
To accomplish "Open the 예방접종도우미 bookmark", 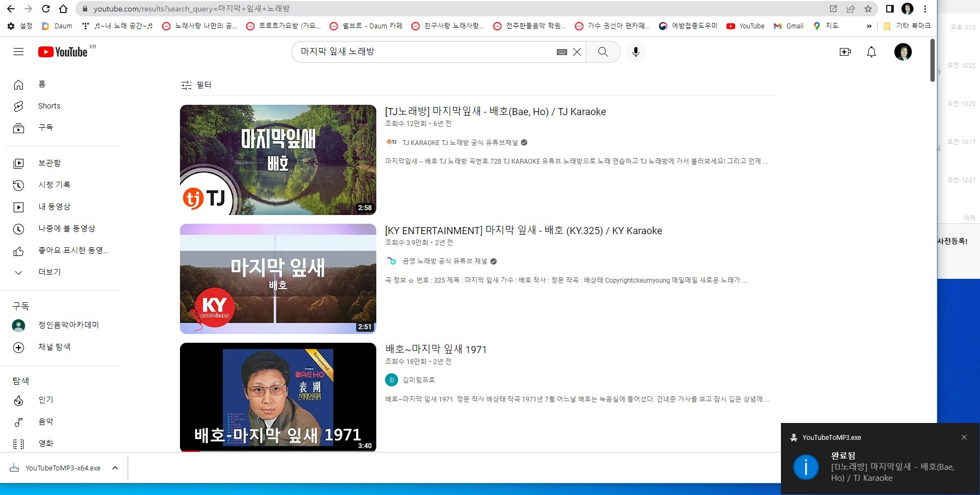I will point(688,26).
